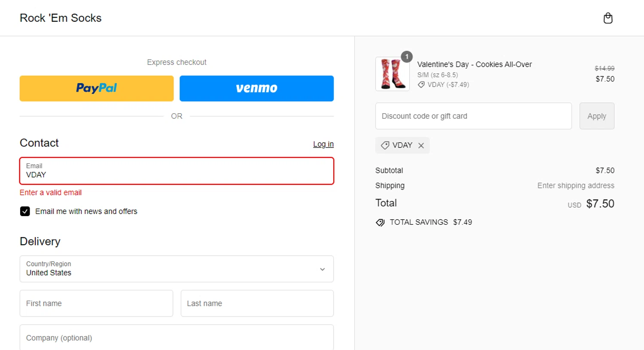The image size is (644, 350).
Task: Focus the Email input field
Action: point(176,171)
